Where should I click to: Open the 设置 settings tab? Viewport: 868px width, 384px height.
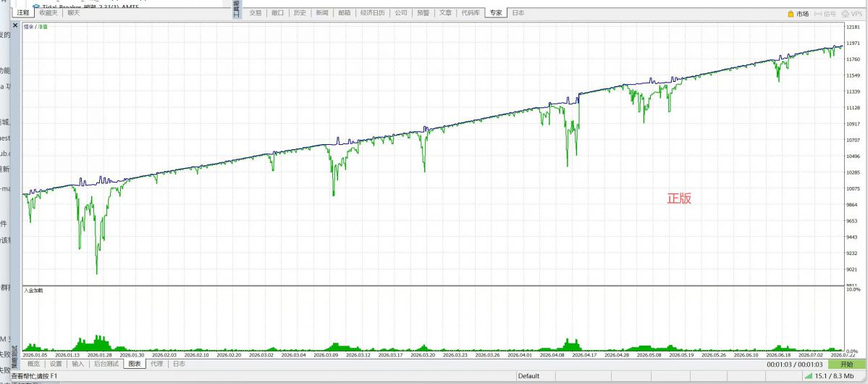point(56,364)
